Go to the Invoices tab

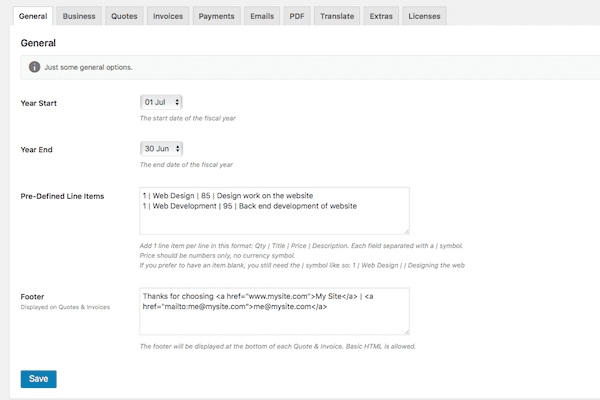(168, 16)
